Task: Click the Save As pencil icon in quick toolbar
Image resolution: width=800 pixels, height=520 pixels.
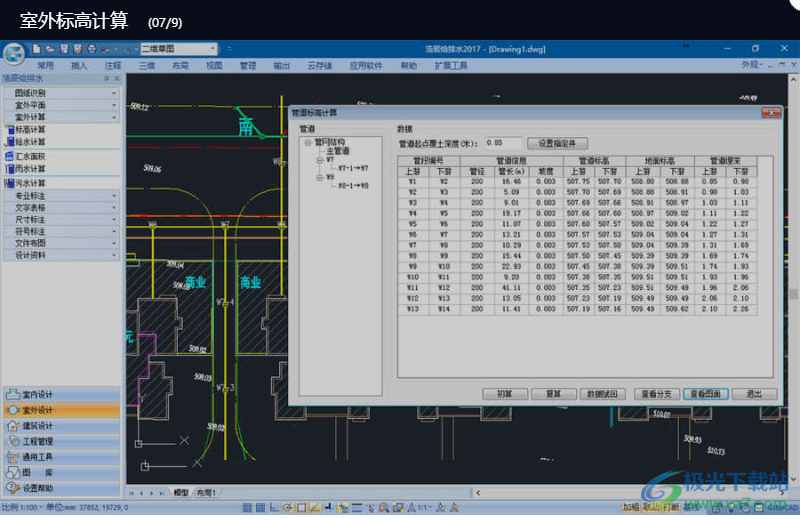Action: pyautogui.click(x=78, y=49)
